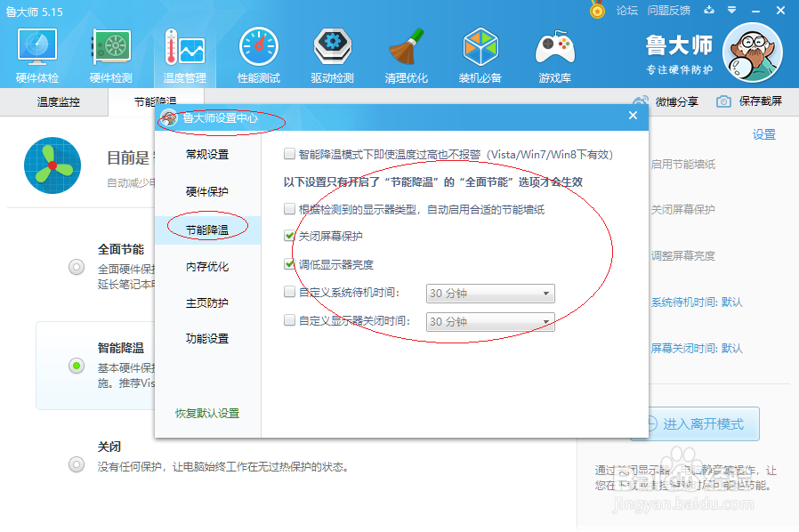This screenshot has width=799, height=532.
Task: Close the 鲁大师设置中心 dialog
Action: 633,115
